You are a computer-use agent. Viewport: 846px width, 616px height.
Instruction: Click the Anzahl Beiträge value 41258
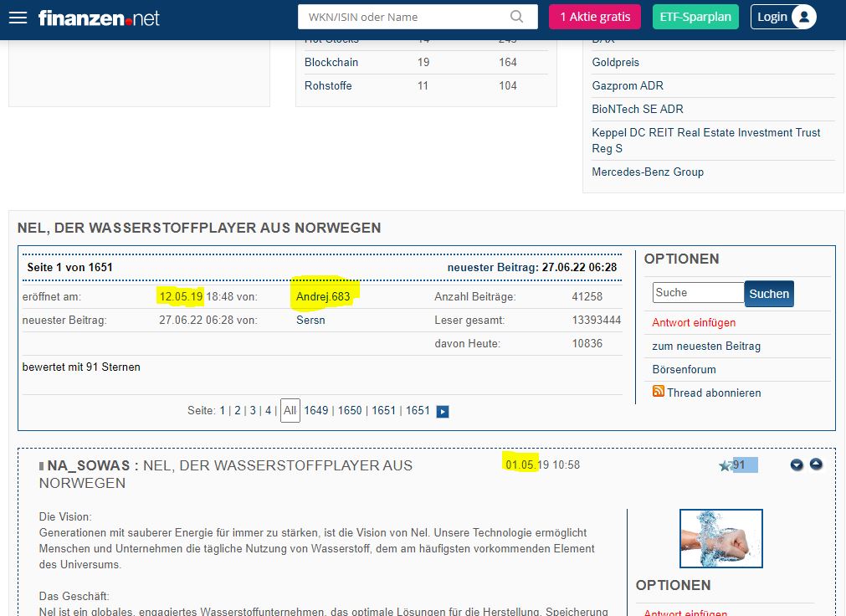[x=587, y=296]
